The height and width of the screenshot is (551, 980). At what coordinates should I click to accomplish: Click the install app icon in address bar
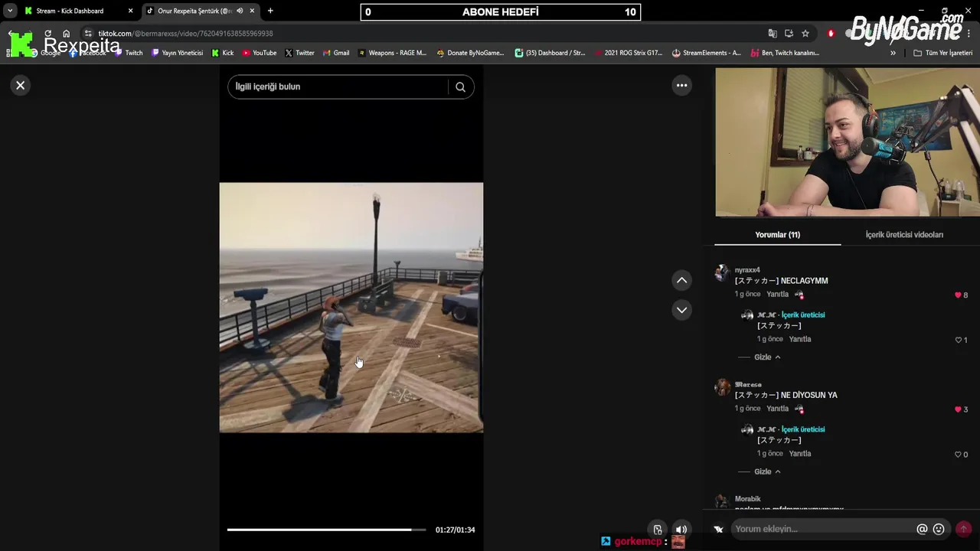(789, 34)
